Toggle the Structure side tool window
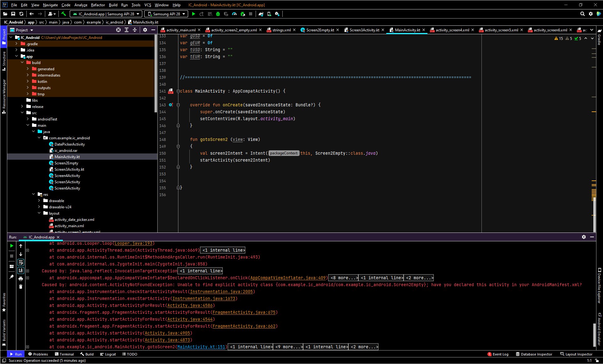This screenshot has height=364, width=603. (x=4, y=61)
